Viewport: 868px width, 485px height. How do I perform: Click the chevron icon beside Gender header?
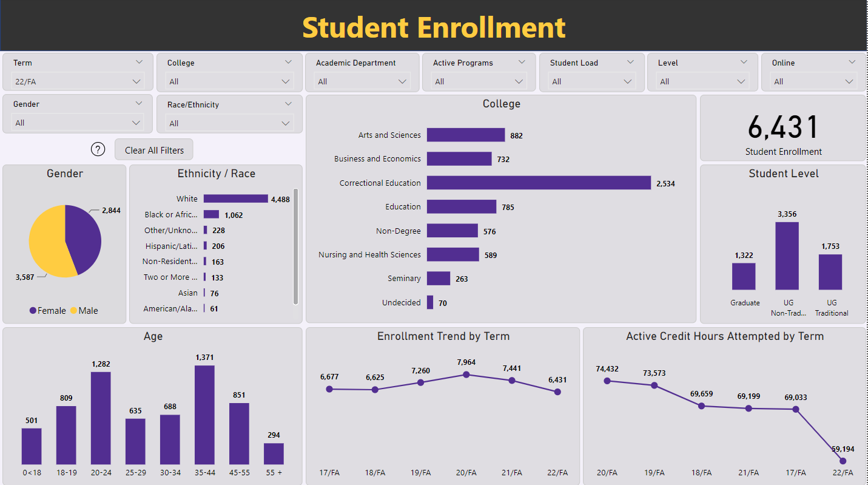(139, 104)
